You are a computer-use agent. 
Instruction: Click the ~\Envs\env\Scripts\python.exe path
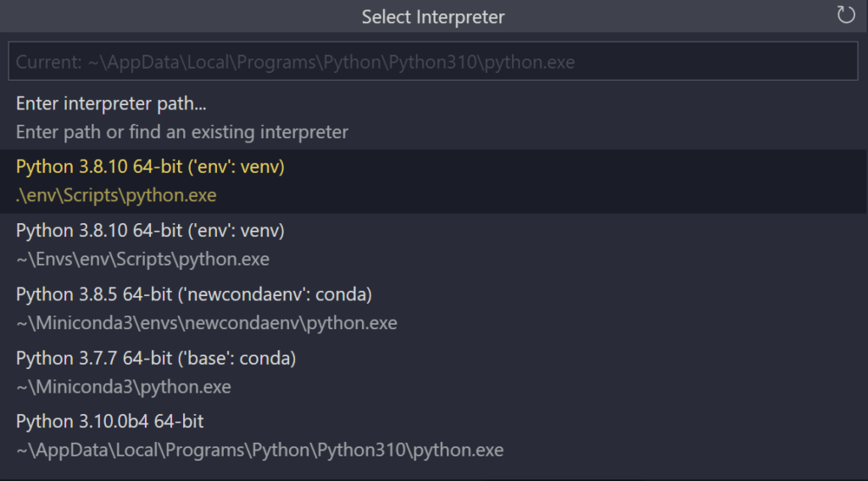click(x=142, y=259)
